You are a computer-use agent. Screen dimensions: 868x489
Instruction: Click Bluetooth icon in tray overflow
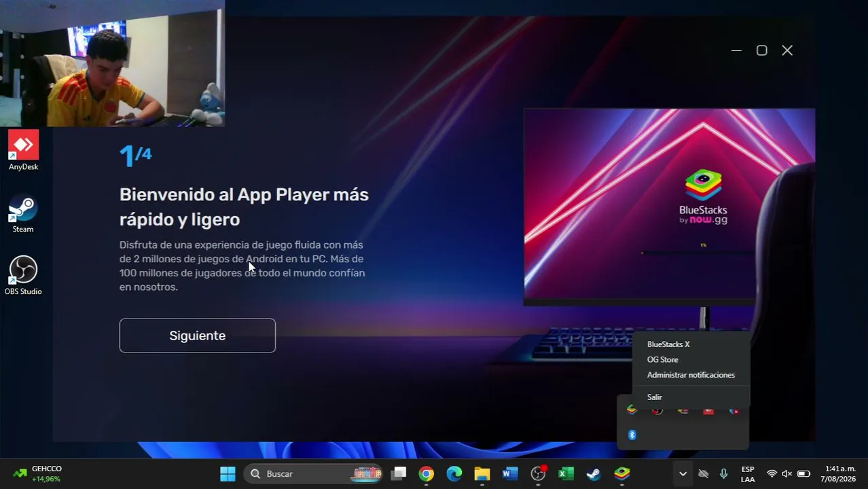pyautogui.click(x=632, y=435)
